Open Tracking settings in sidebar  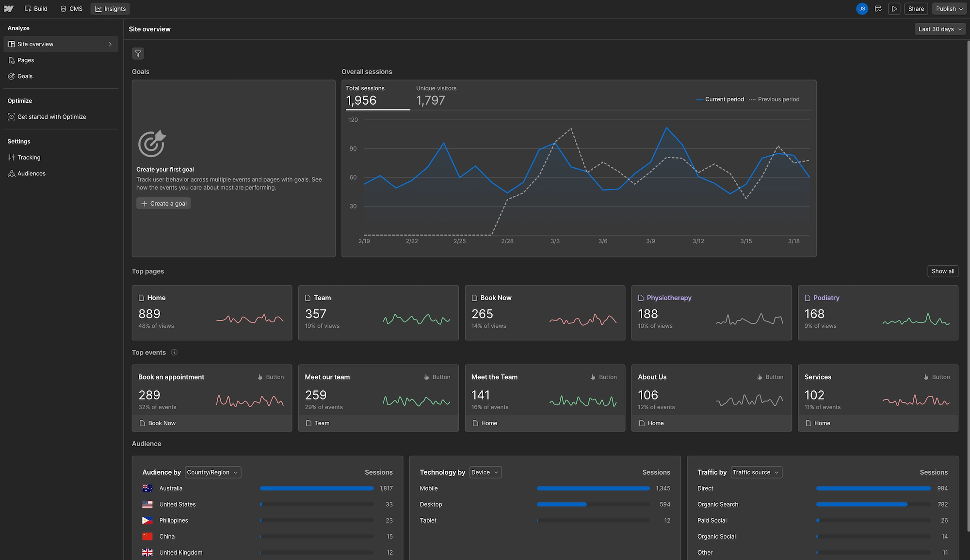coord(29,158)
